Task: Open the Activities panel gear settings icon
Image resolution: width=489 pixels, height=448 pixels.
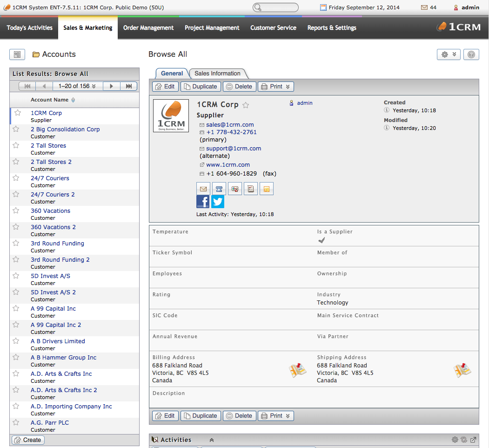Action: tap(455, 440)
